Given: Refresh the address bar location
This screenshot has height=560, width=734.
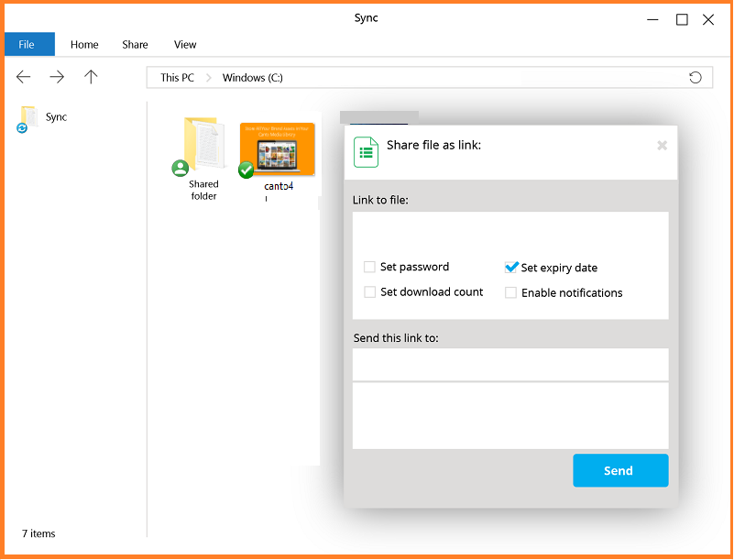Looking at the screenshot, I should [x=696, y=77].
